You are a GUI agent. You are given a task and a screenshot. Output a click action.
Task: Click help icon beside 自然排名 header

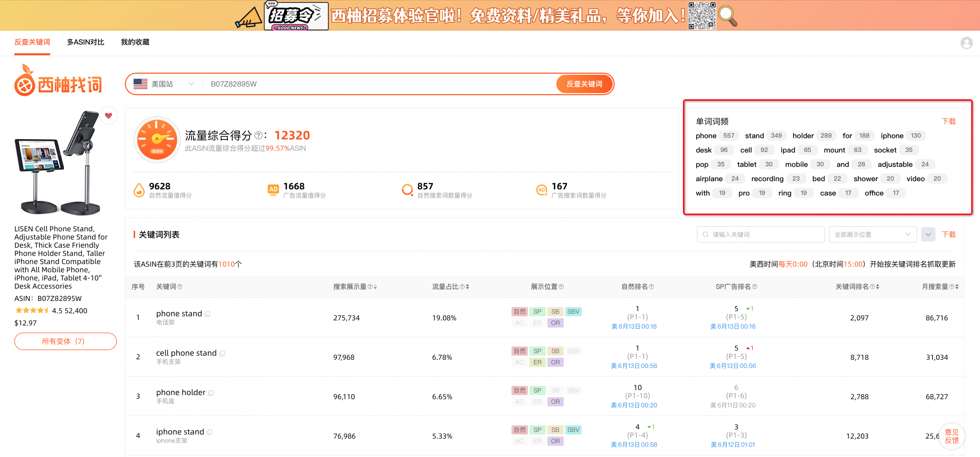coord(651,286)
